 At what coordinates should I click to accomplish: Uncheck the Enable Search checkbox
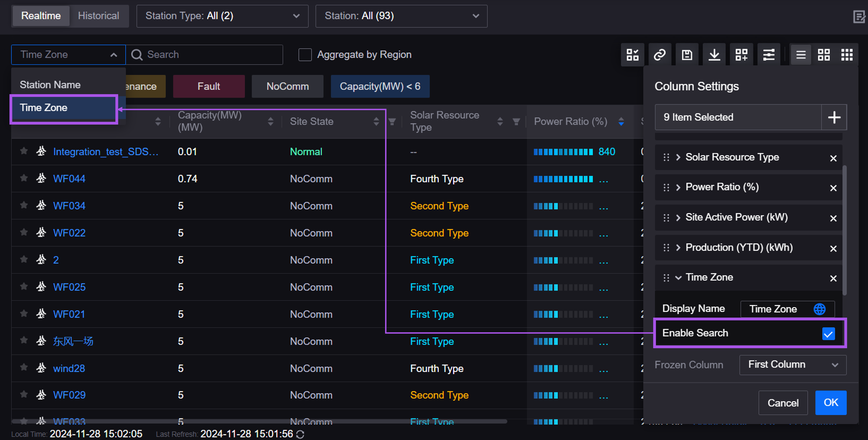828,333
